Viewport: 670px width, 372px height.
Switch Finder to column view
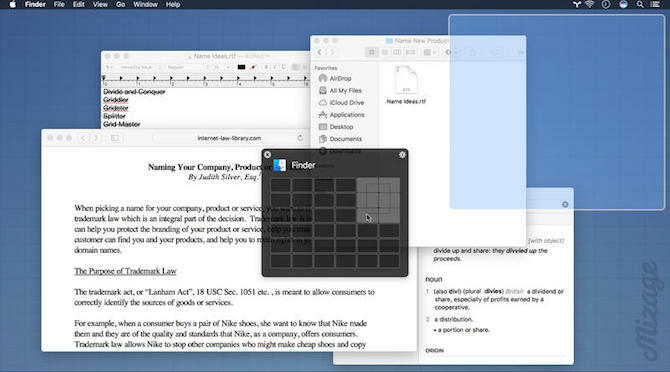[397, 52]
